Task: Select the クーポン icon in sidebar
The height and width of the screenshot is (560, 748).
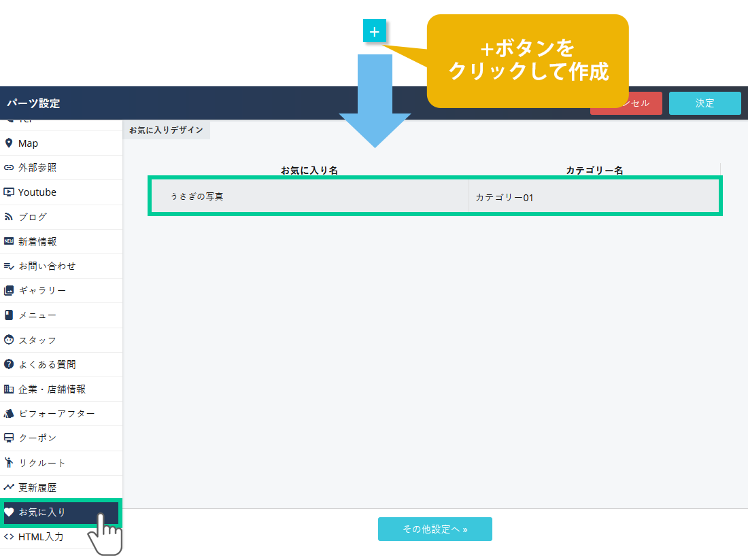Action: 9,438
